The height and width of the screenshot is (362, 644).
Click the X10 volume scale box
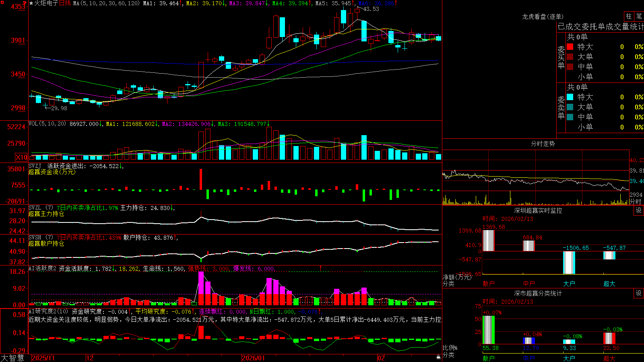point(21,158)
